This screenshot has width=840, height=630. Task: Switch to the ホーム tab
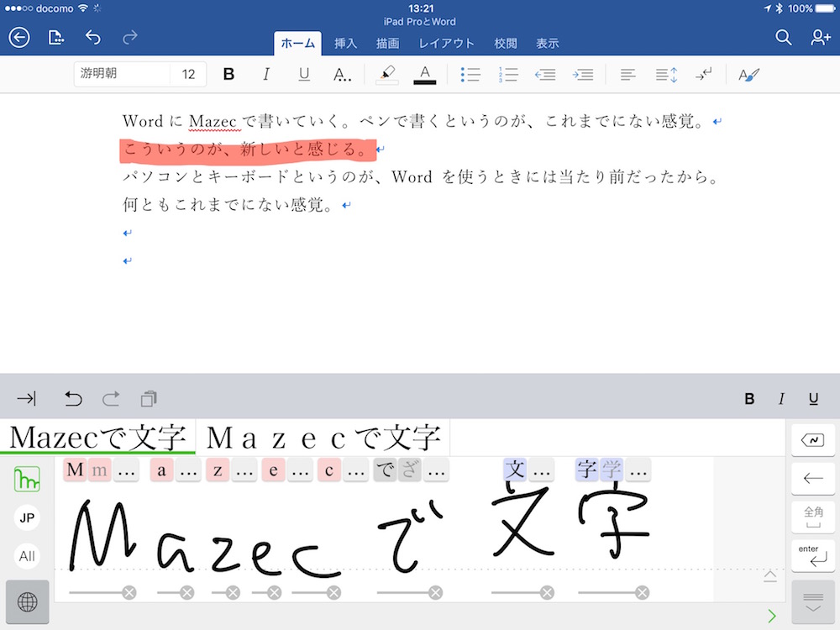(298, 44)
